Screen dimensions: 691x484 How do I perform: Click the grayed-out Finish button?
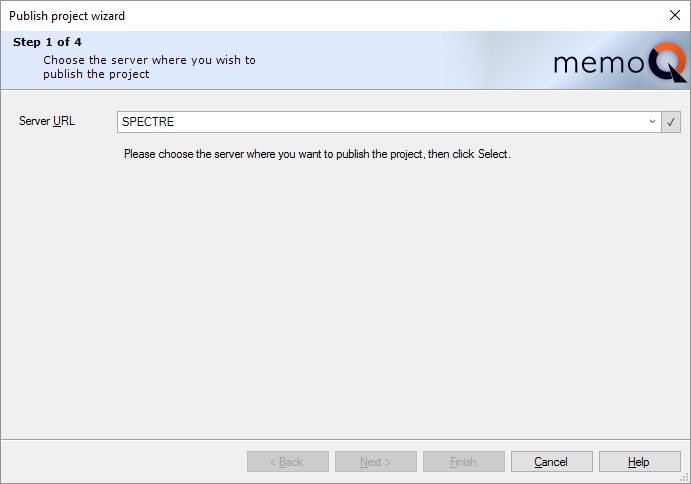click(x=463, y=462)
